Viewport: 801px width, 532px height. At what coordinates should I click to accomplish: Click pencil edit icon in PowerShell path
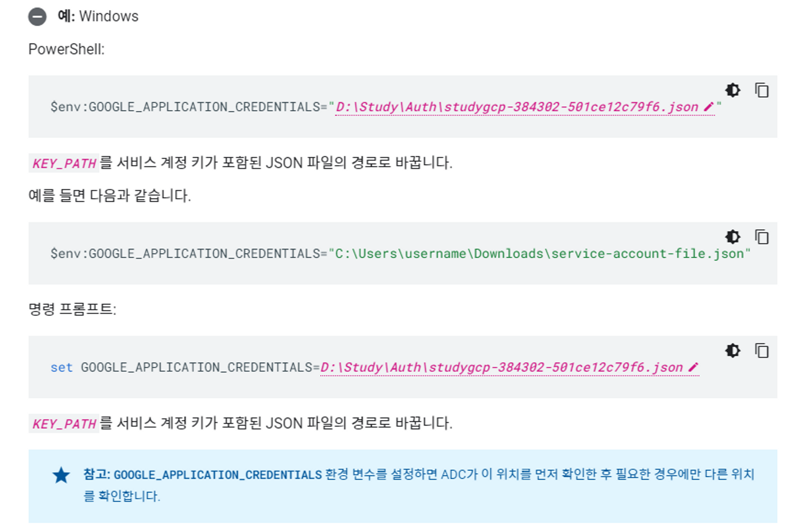coord(708,107)
